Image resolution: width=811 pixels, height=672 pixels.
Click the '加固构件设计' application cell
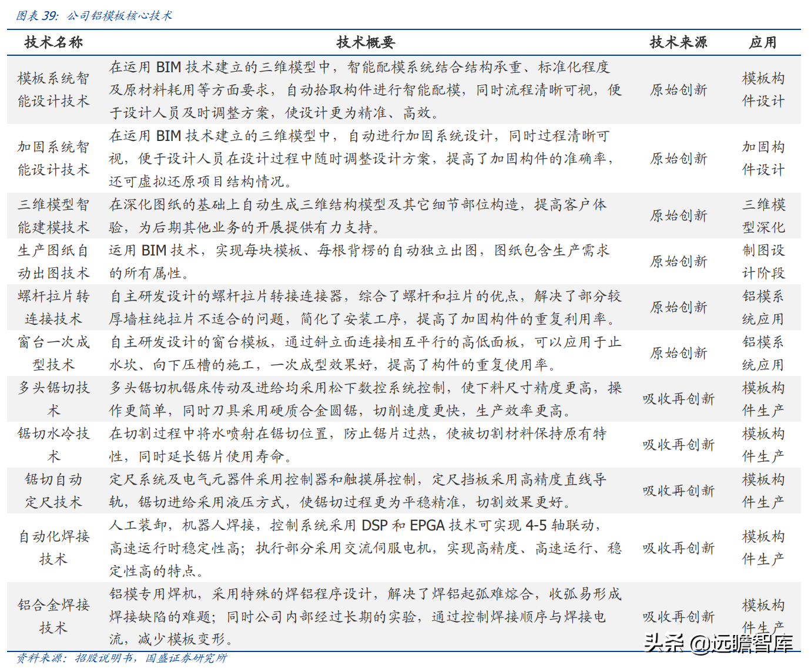click(x=763, y=159)
